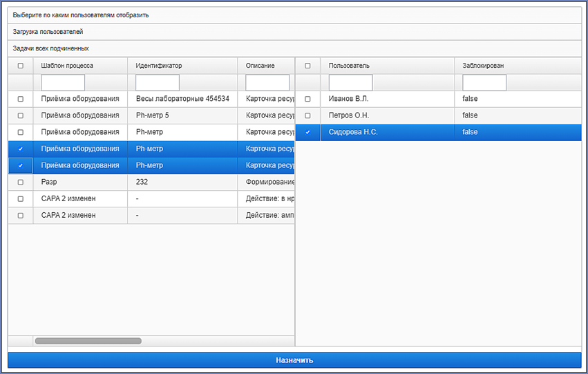Expand Выберите по каким пользователям отобразить section

tap(294, 15)
